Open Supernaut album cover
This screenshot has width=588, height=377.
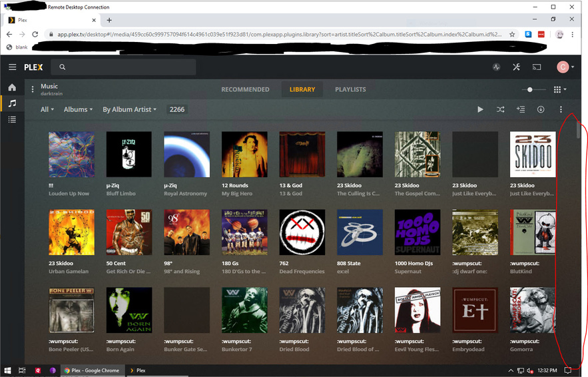(x=418, y=232)
